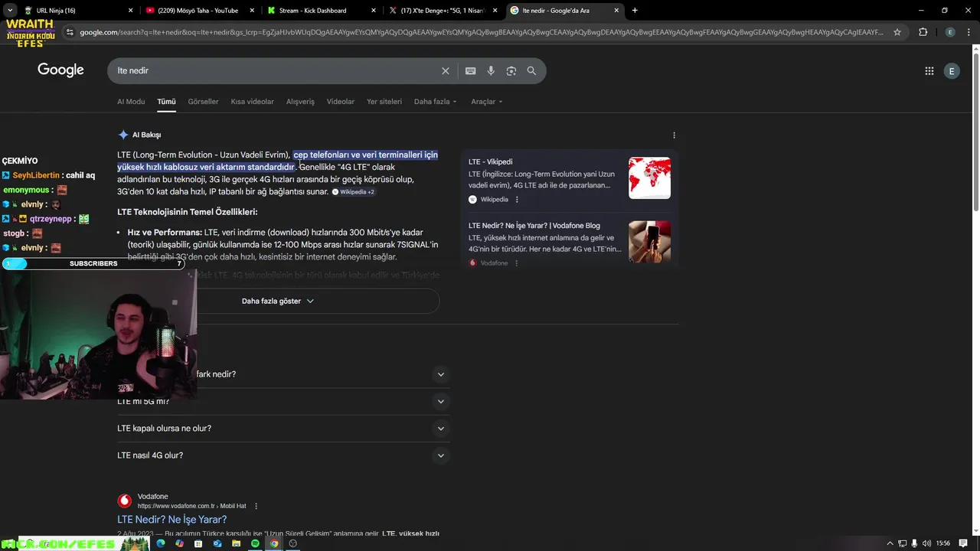Viewport: 980px width, 551px height.
Task: Open the Alışveriş tab
Action: (300, 102)
